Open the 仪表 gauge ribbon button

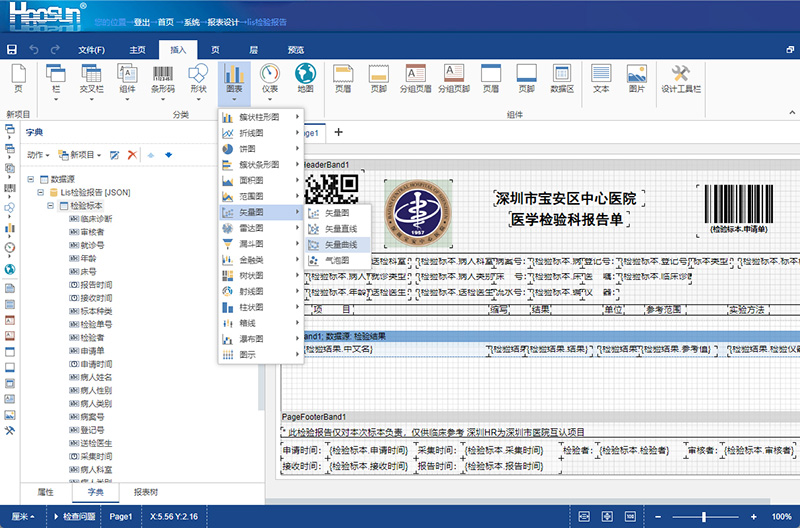[269, 82]
